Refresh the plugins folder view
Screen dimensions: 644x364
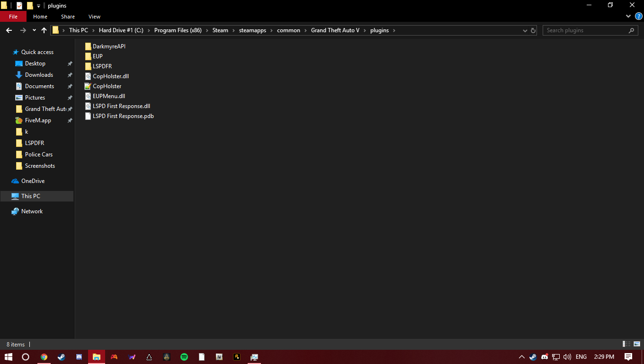pos(533,30)
